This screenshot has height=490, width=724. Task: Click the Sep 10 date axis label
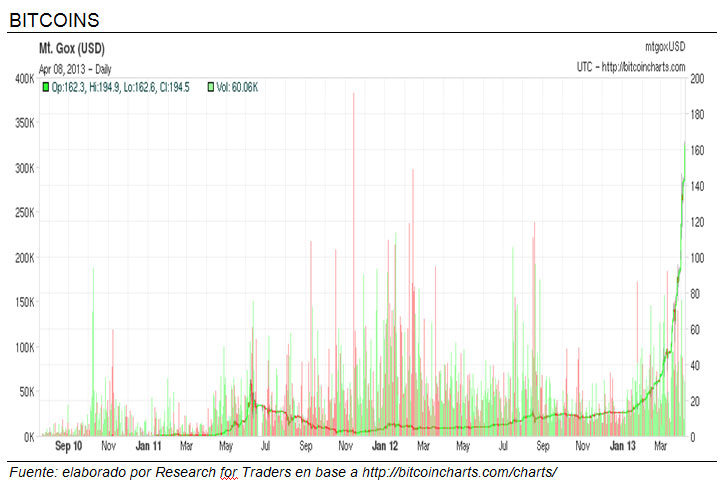[68, 446]
